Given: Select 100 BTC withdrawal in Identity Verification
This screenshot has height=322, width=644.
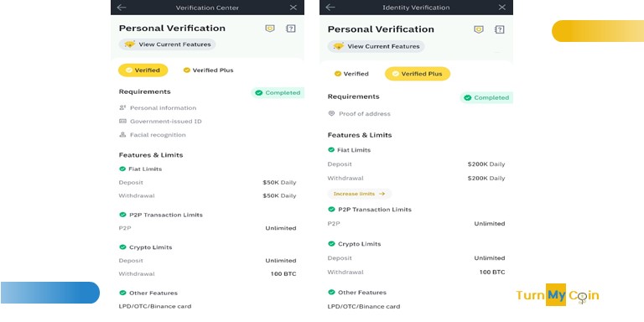Looking at the screenshot, I should [492, 272].
